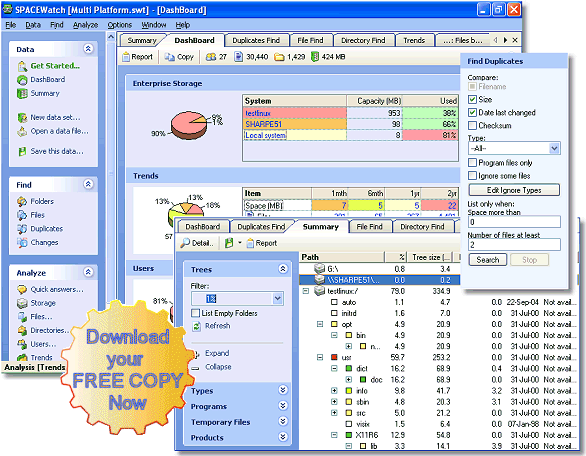The image size is (586, 456).
Task: Click the G:\ drive icon in tree
Action: coord(320,269)
